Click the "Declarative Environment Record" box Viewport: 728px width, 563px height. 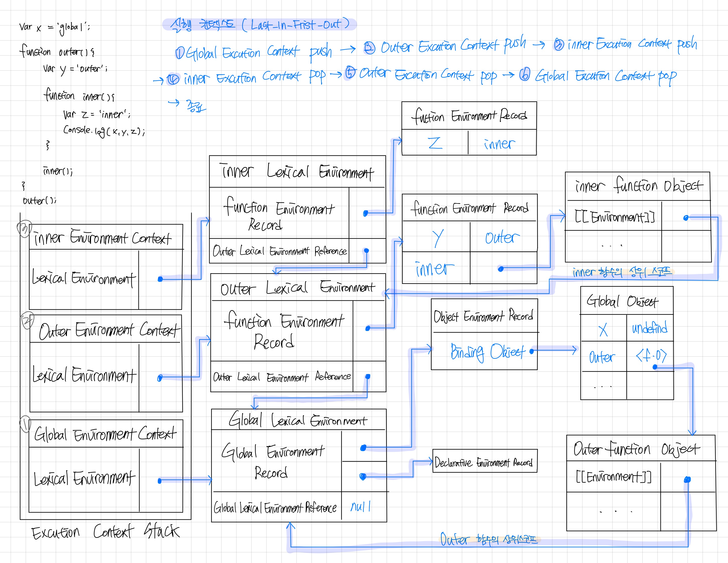pyautogui.click(x=485, y=461)
